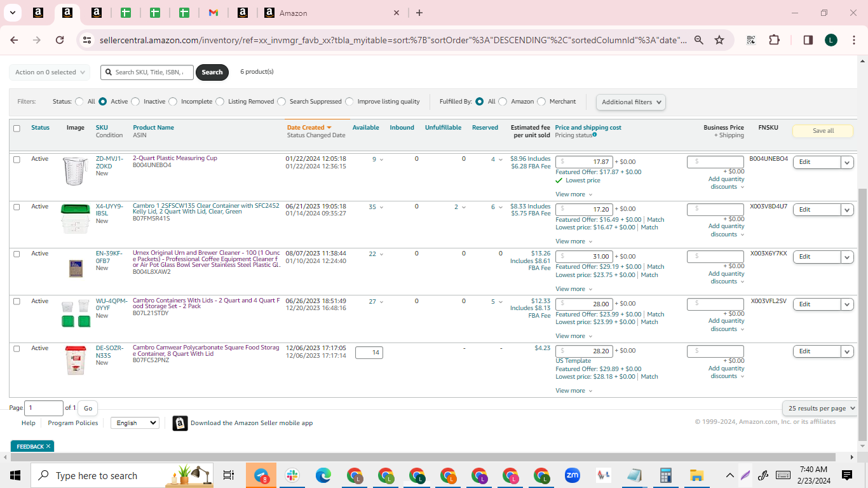Show hidden system tray icons
This screenshot has height=488, width=868.
[x=730, y=475]
